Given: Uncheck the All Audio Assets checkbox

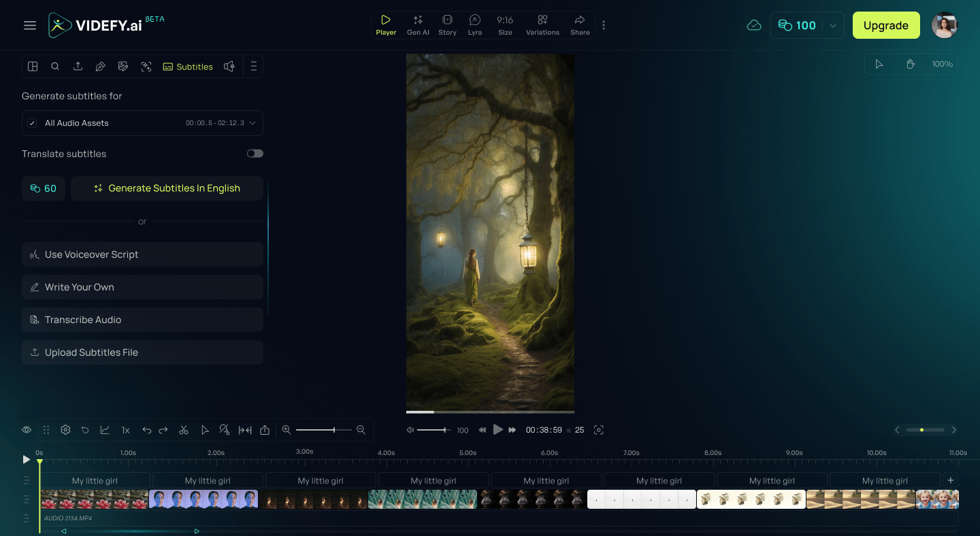Looking at the screenshot, I should [x=32, y=123].
